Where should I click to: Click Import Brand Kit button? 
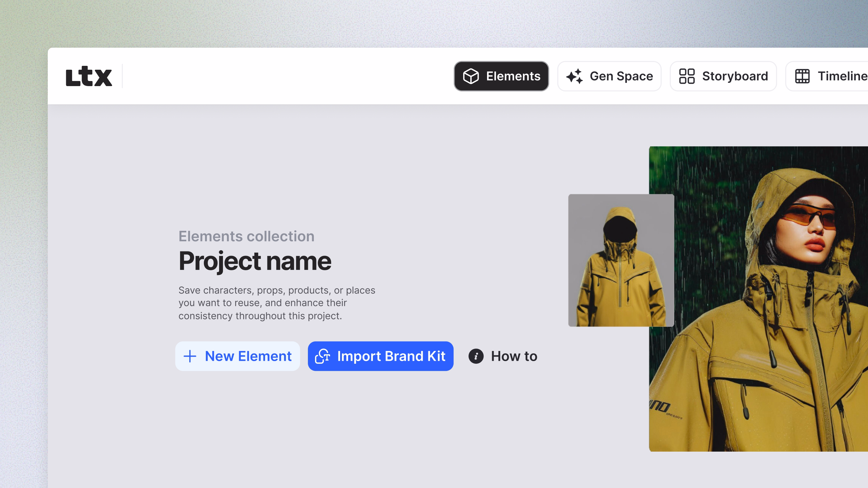380,356
